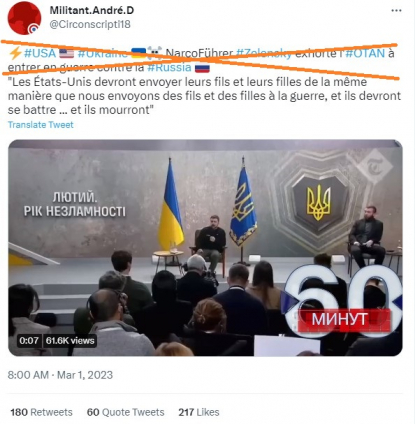Click the Militant.André.D display name

pos(92,10)
